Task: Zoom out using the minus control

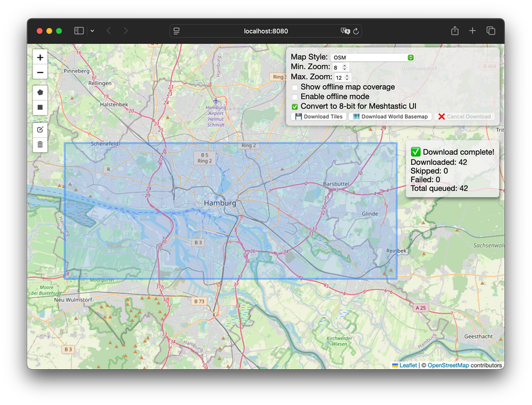Action: (x=40, y=72)
